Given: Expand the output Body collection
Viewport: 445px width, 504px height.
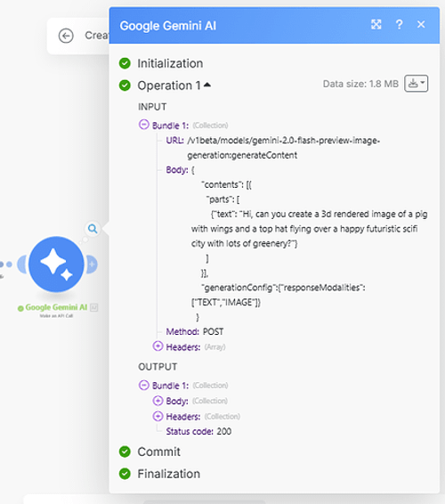Looking at the screenshot, I should click(x=158, y=401).
